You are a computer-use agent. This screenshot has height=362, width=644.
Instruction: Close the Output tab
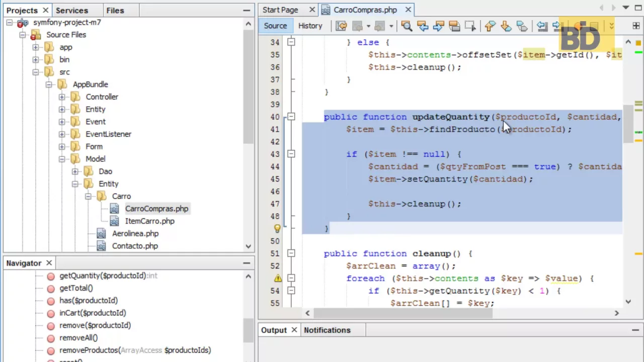click(294, 330)
